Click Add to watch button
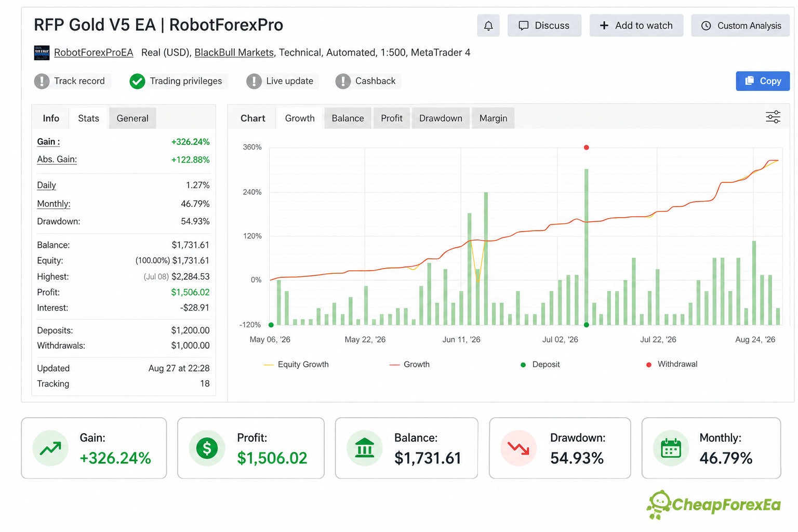The image size is (798, 532). point(636,25)
